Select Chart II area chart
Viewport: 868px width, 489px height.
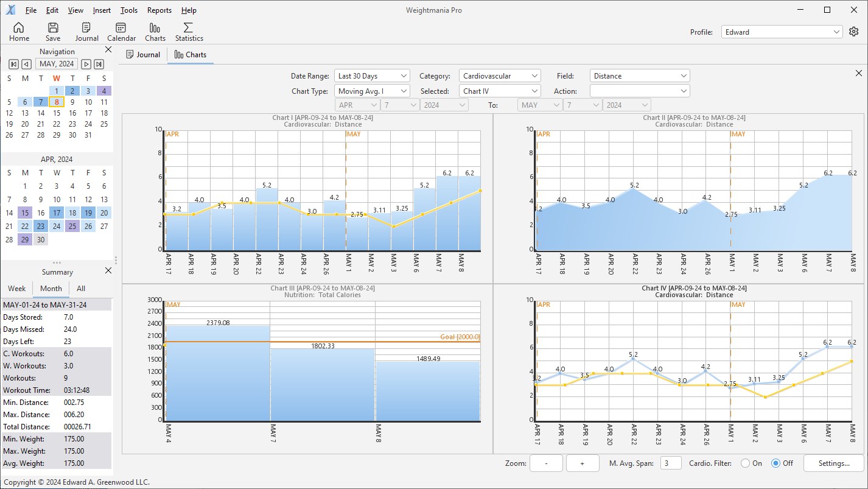(678, 198)
